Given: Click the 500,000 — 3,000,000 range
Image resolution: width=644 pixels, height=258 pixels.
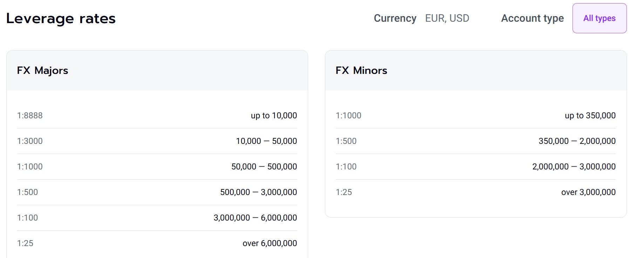Looking at the screenshot, I should [x=258, y=192].
